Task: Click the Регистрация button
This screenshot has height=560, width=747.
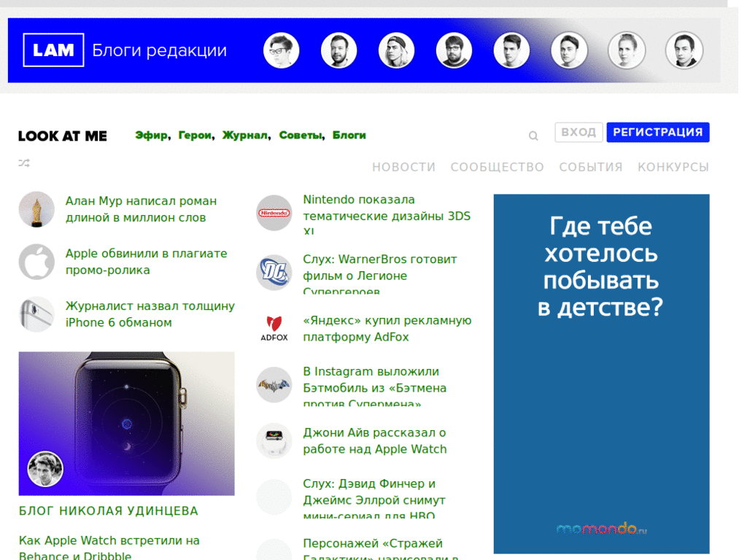Action: coord(658,133)
